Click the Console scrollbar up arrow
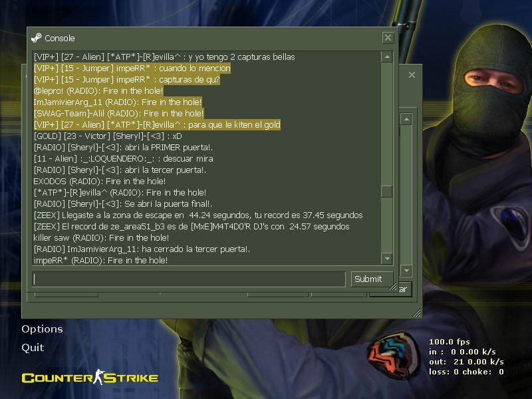 coord(387,57)
